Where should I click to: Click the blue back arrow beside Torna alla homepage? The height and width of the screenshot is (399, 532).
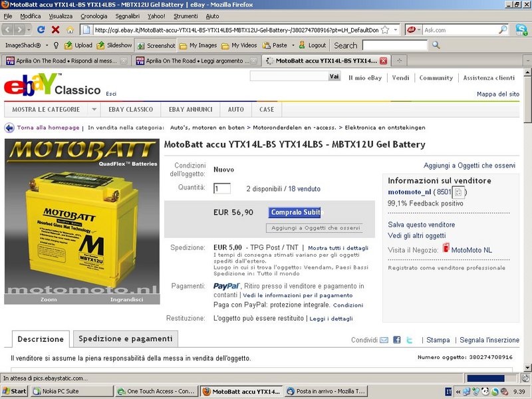click(x=9, y=128)
